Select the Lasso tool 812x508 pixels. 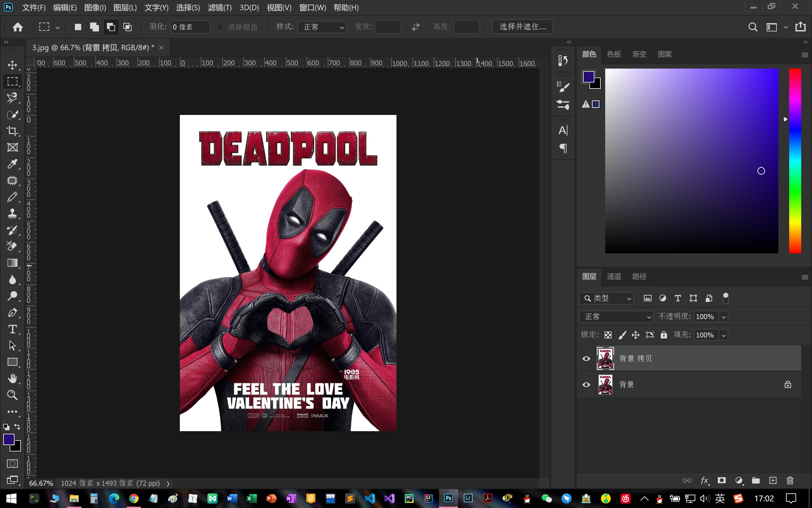click(12, 98)
